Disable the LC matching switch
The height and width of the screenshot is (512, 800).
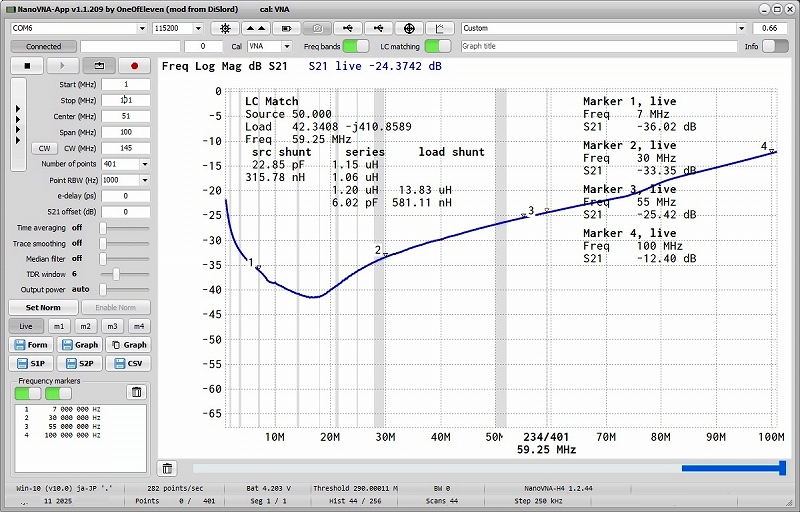click(x=437, y=46)
